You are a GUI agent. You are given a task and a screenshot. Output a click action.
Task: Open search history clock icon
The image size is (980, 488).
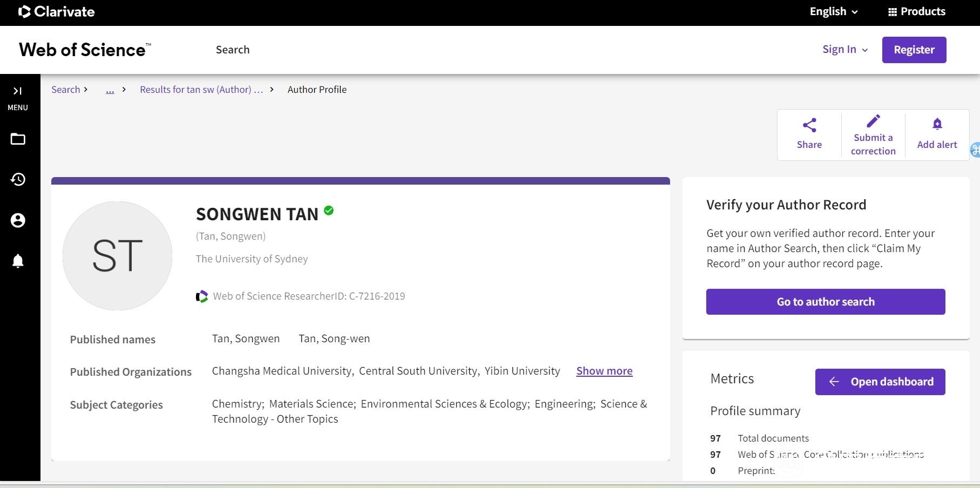(x=18, y=179)
